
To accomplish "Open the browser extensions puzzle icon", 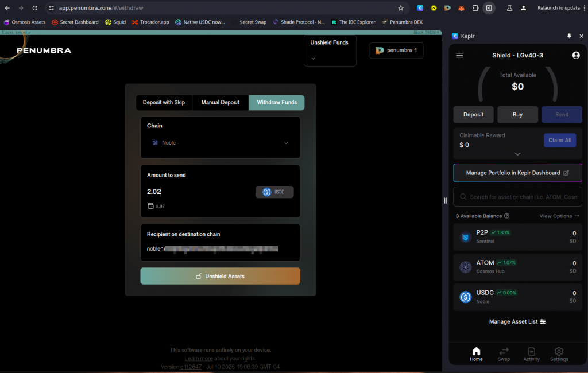I will [475, 8].
